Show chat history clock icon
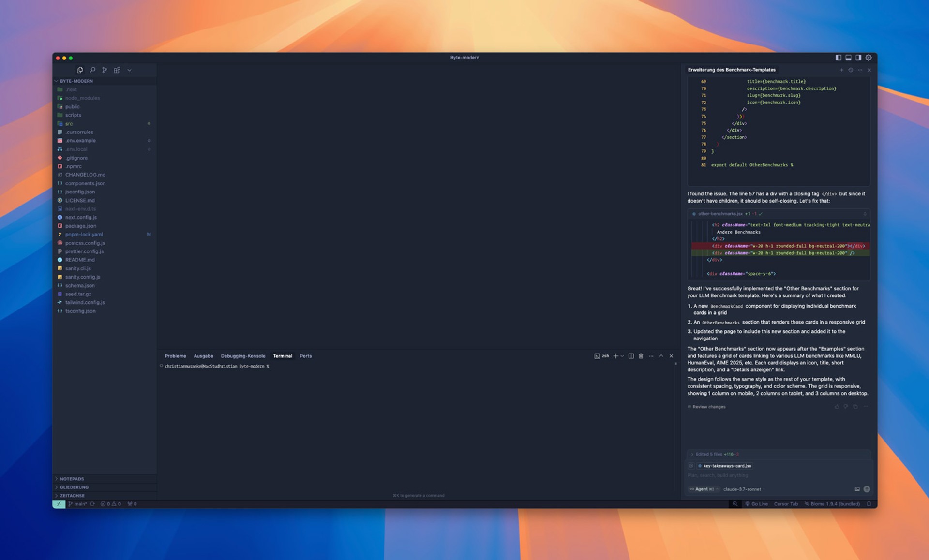The width and height of the screenshot is (929, 560). pos(851,70)
